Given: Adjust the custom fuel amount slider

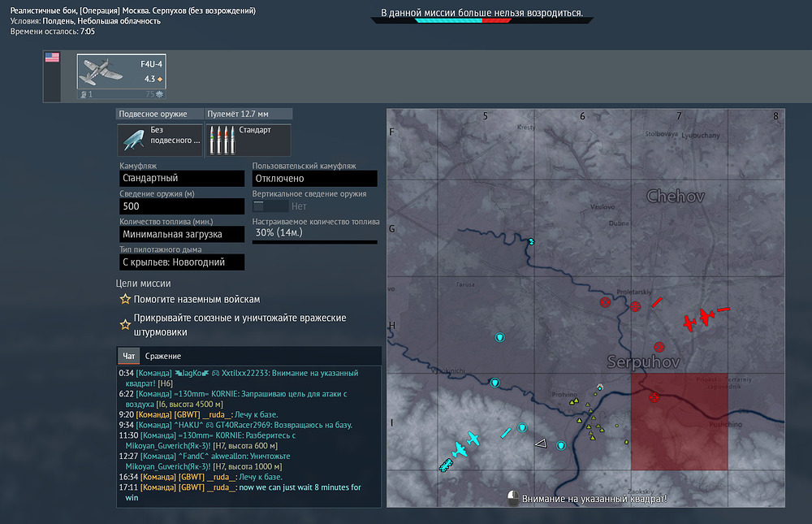Looking at the screenshot, I should (315, 241).
